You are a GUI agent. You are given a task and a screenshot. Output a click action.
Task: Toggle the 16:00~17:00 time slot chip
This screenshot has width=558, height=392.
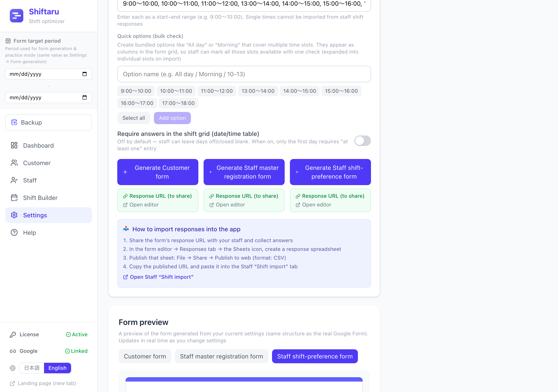pyautogui.click(x=137, y=103)
